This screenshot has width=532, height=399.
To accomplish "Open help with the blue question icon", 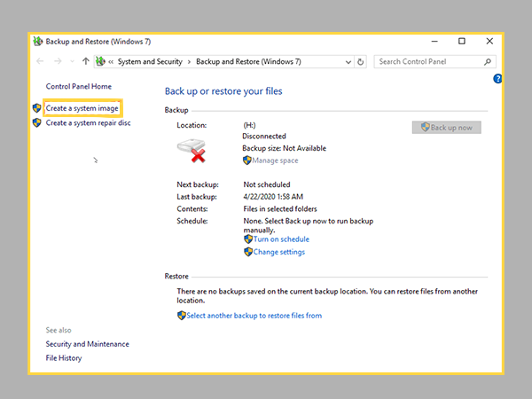I will point(497,79).
